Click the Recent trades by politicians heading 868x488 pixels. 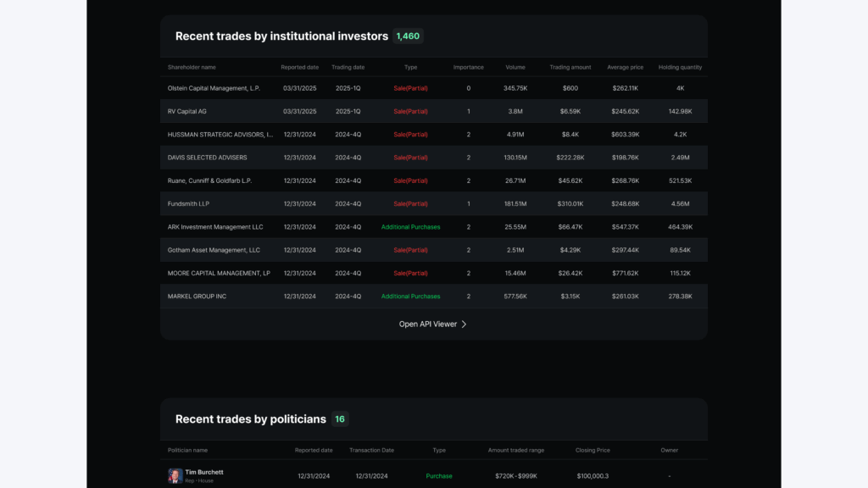[251, 419]
